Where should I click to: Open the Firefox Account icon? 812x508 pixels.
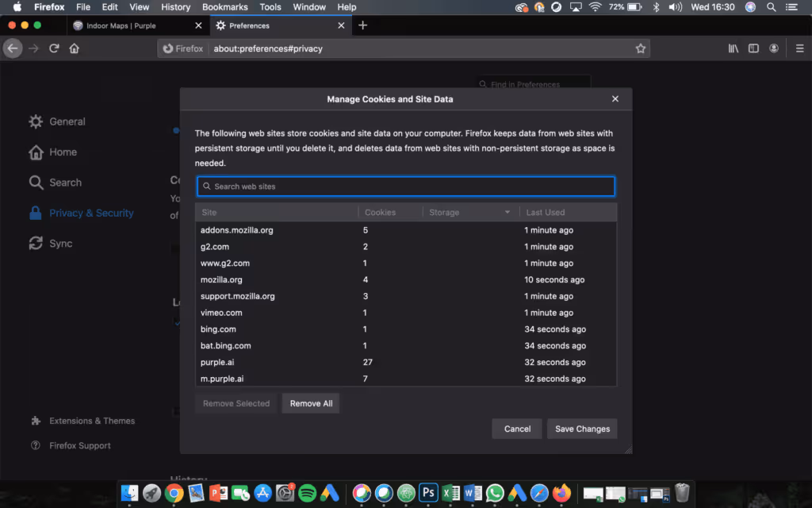[x=774, y=48]
